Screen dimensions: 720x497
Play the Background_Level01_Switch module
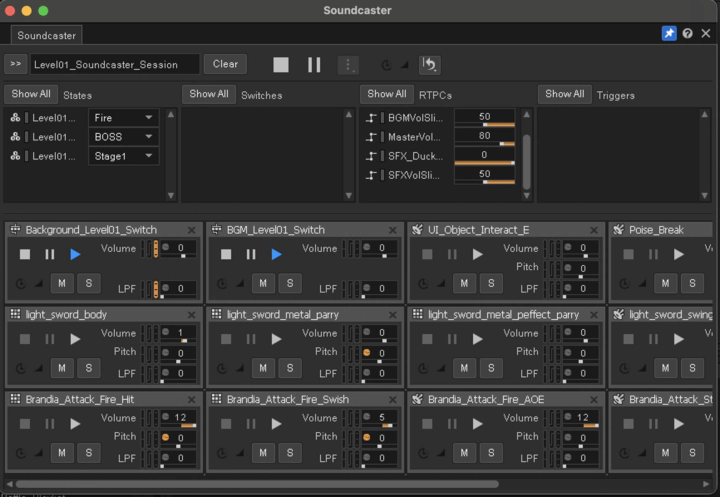tap(75, 255)
